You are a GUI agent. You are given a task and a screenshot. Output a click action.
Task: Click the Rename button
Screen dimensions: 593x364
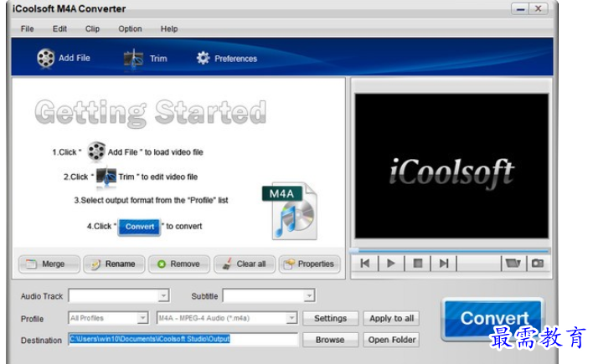[x=114, y=264]
